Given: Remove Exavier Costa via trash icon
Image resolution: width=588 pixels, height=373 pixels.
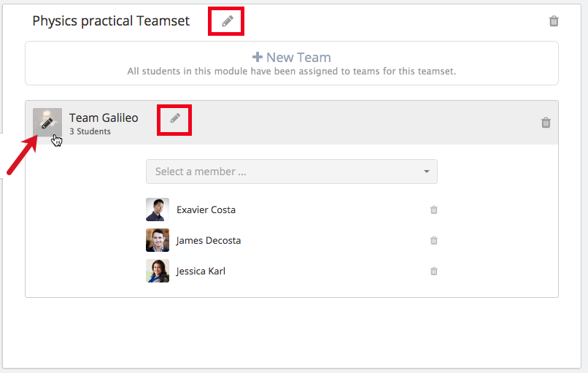Looking at the screenshot, I should pyautogui.click(x=434, y=209).
